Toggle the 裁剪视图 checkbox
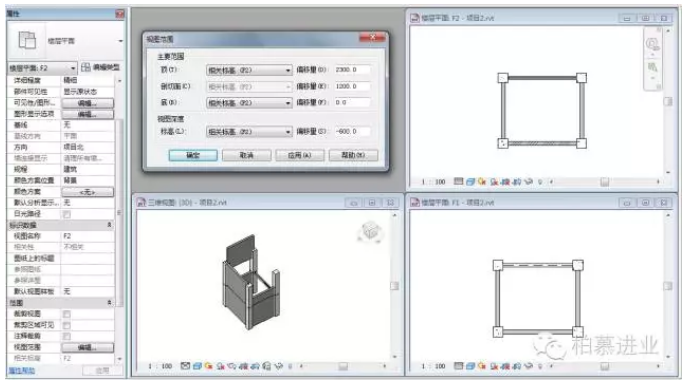This screenshot has width=692, height=386. point(67,314)
